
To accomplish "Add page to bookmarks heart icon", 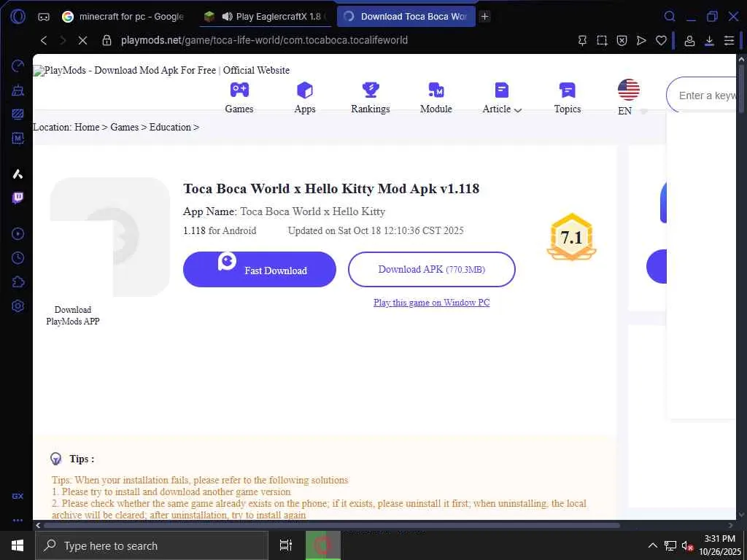I will pos(661,41).
